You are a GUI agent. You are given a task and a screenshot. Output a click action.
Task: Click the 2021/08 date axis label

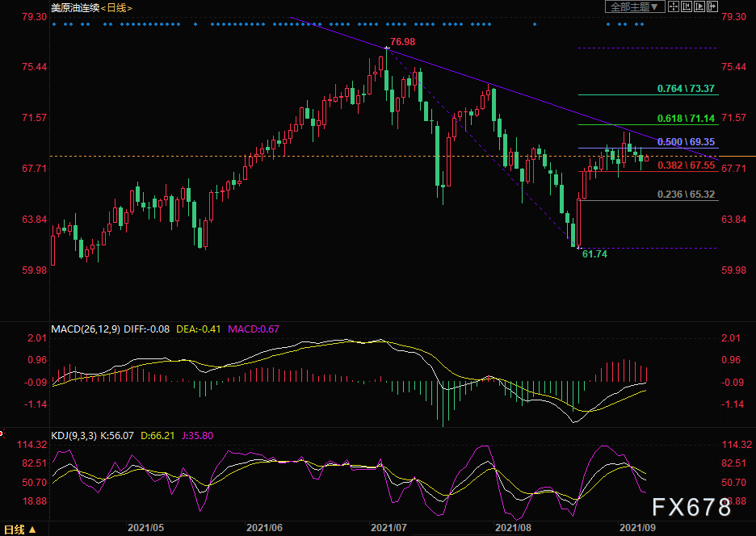click(x=513, y=528)
